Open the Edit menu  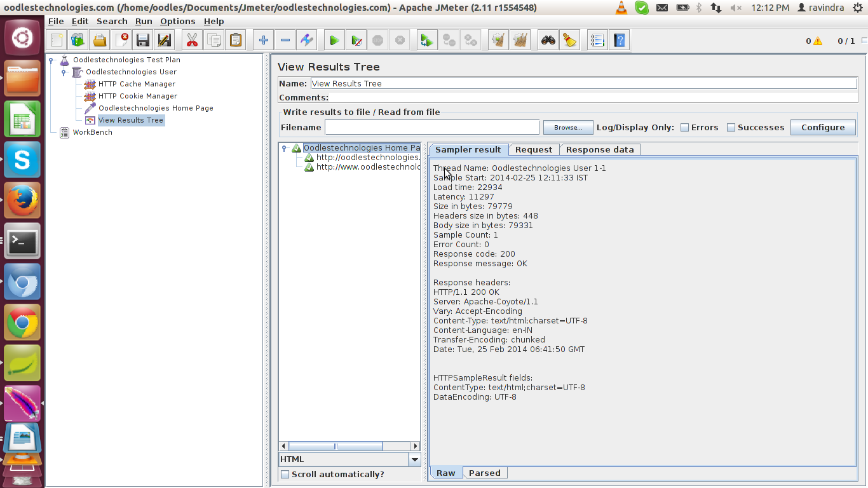tap(80, 21)
